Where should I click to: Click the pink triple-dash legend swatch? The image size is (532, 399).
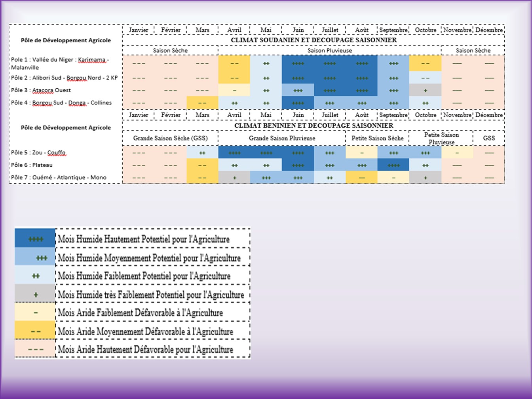pos(35,349)
